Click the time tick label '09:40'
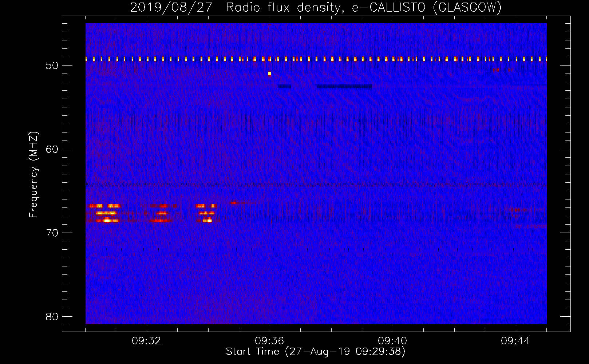Viewport: 589px width, 364px height. click(392, 341)
